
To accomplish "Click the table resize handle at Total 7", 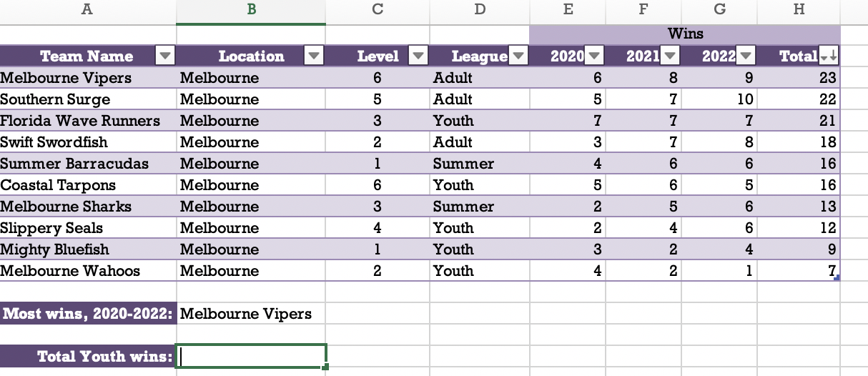I will tap(837, 278).
